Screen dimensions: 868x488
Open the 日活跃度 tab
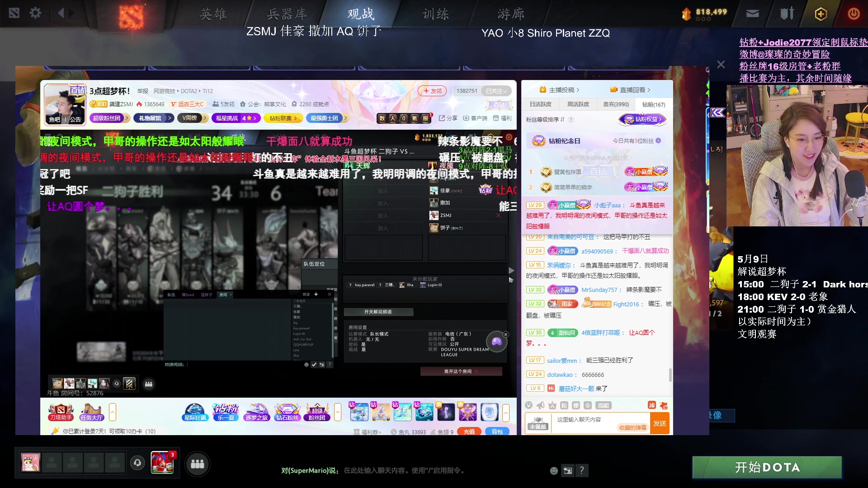click(x=540, y=104)
